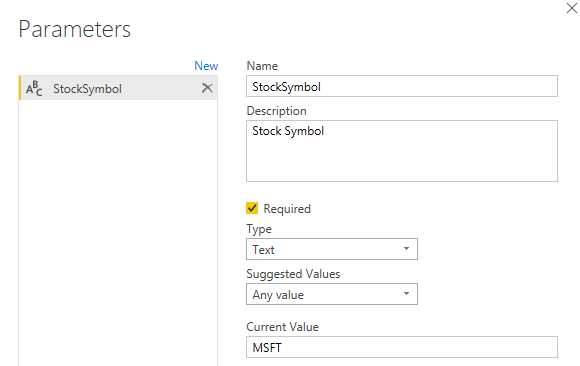
Task: Click the Suggested Values label
Action: 293,274
